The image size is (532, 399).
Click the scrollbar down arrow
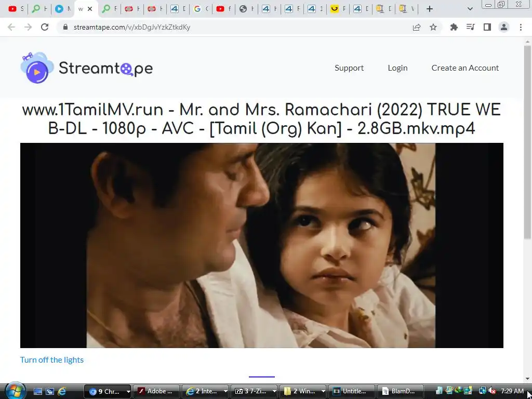[x=527, y=378]
